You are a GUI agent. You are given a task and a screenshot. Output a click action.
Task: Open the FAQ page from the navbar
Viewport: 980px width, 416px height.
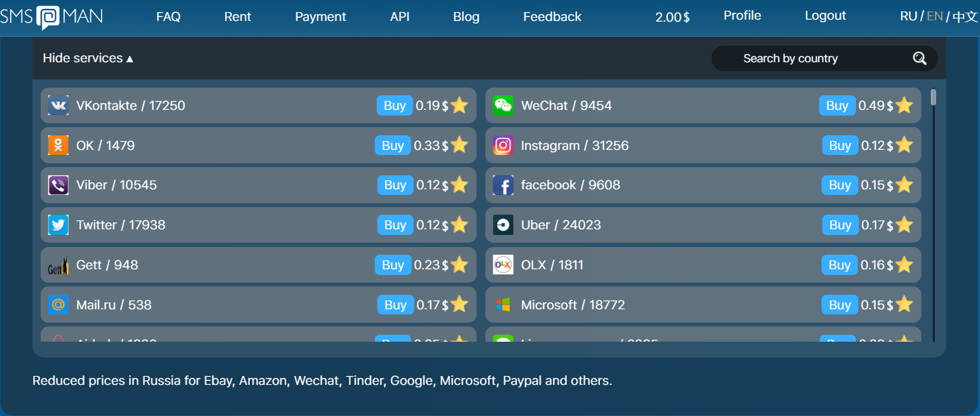point(168,17)
